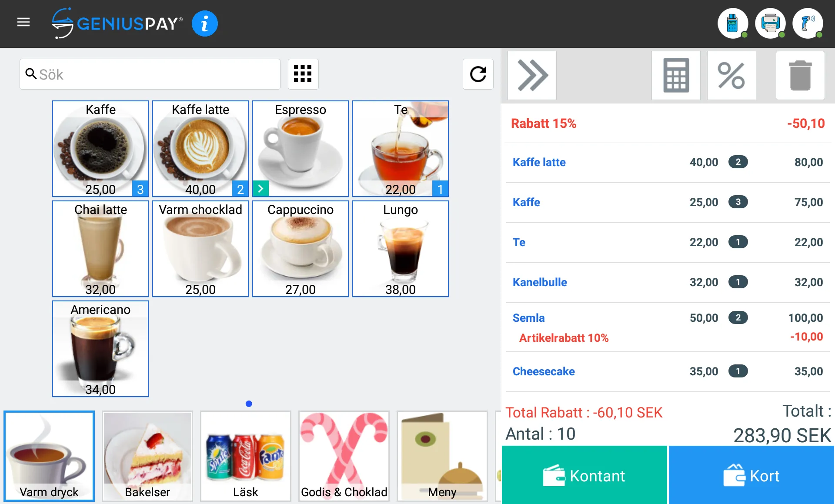Add a Kaffe latte product tile

coord(200,149)
